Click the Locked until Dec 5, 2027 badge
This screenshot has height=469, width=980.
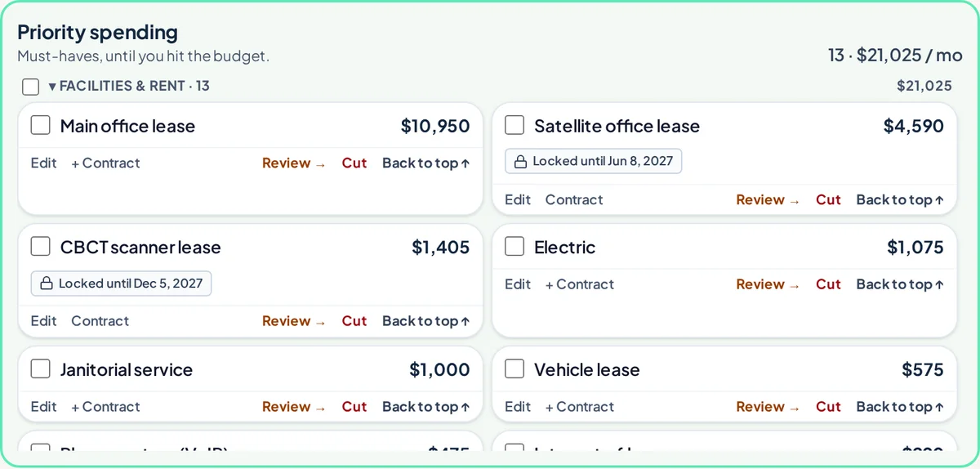pos(121,284)
